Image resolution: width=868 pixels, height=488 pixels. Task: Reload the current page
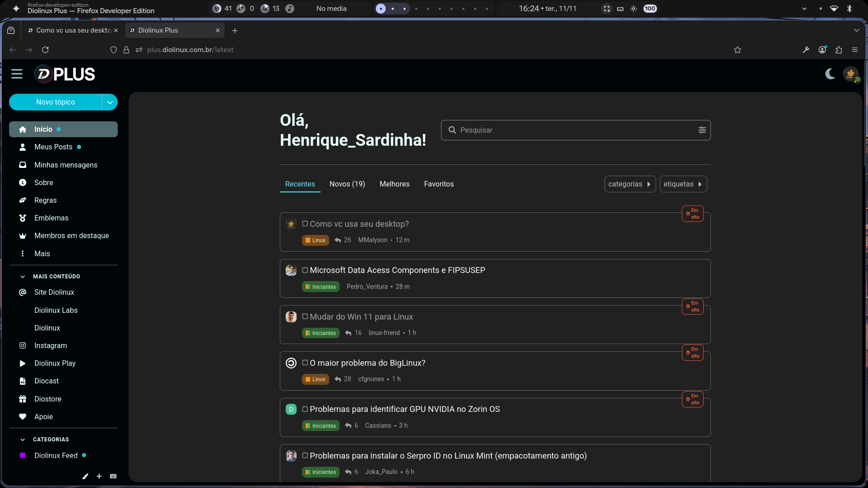pyautogui.click(x=45, y=50)
